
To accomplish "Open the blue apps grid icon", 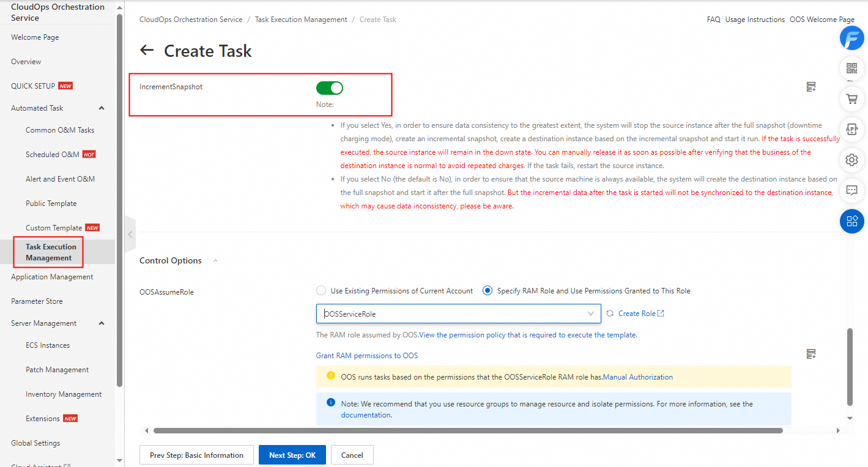I will coord(851,221).
